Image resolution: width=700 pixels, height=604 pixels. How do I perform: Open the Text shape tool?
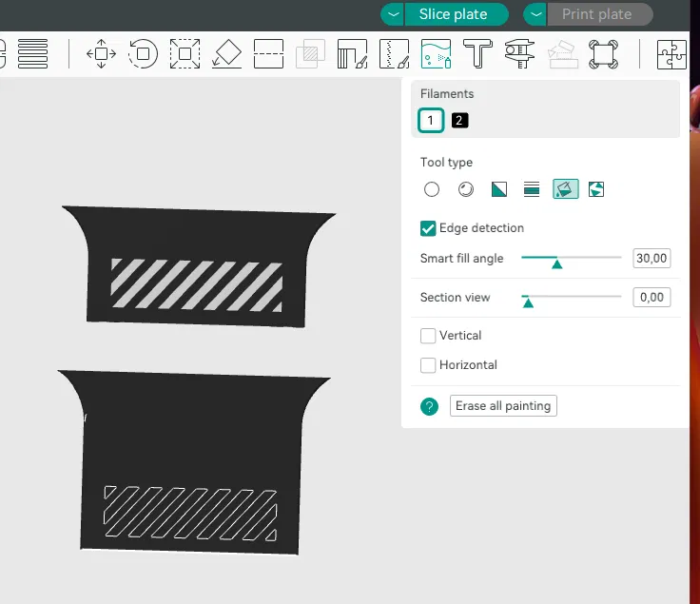click(477, 54)
